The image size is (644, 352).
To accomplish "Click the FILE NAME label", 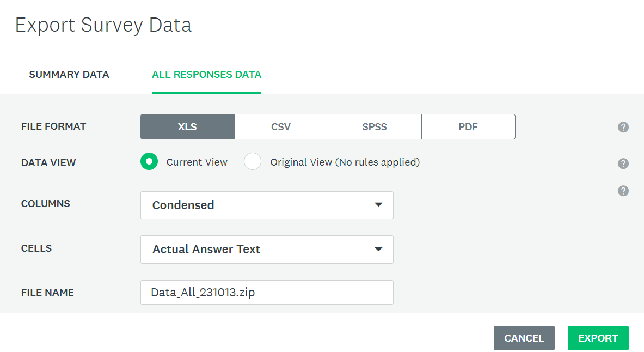I will 48,293.
